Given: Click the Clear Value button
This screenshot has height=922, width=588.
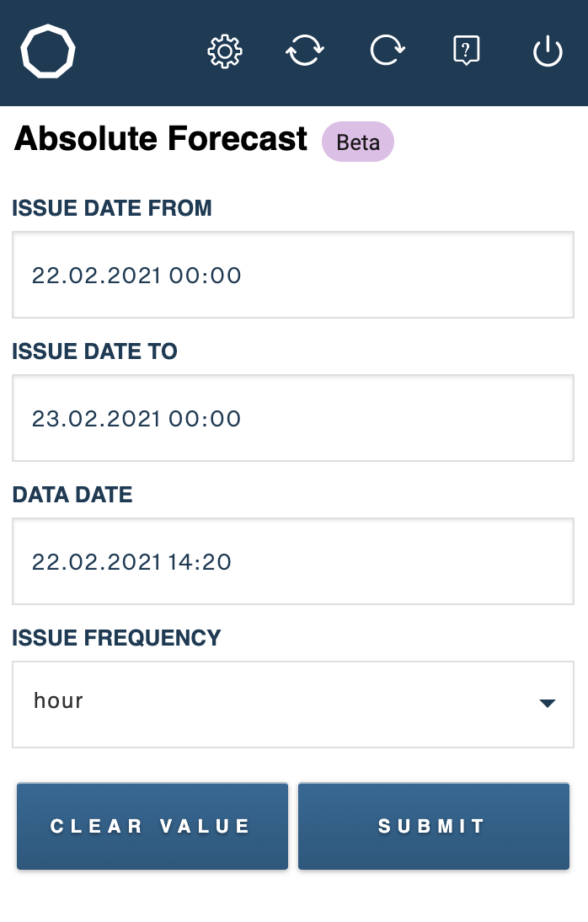Looking at the screenshot, I should (152, 826).
